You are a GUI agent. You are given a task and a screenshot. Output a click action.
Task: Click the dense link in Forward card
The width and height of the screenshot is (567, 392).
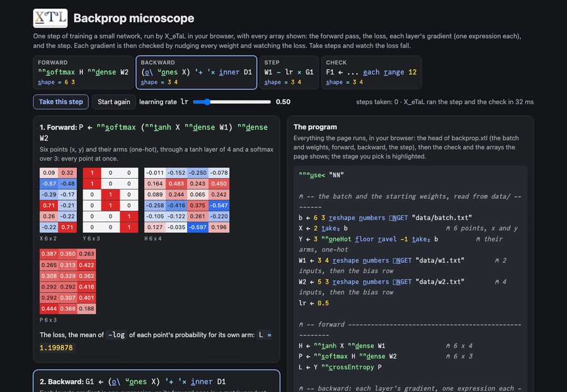(x=106, y=72)
